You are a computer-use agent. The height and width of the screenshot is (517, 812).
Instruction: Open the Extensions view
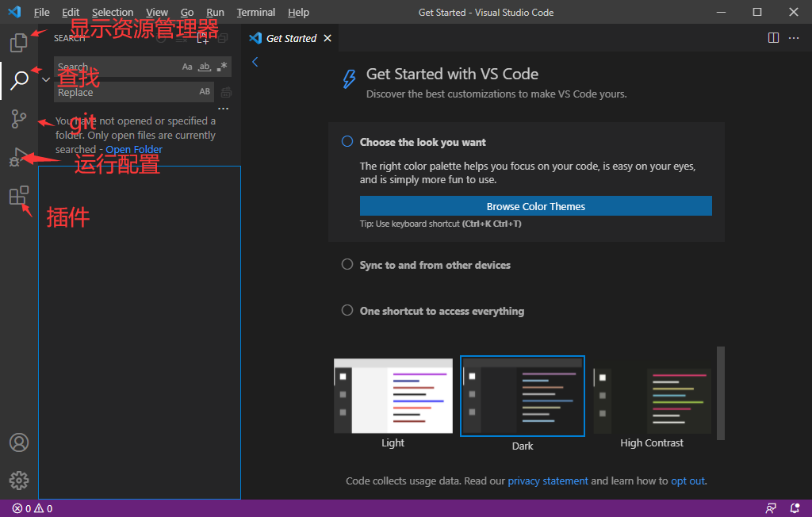tap(19, 196)
